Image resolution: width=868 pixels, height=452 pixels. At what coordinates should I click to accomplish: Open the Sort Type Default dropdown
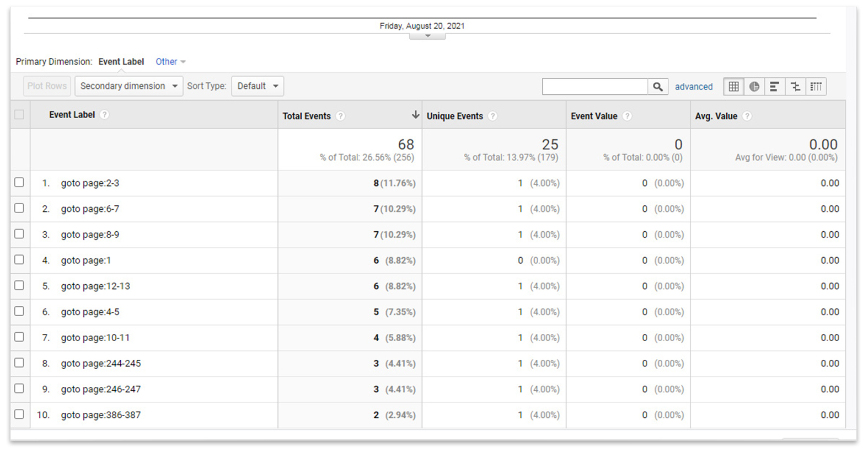258,86
